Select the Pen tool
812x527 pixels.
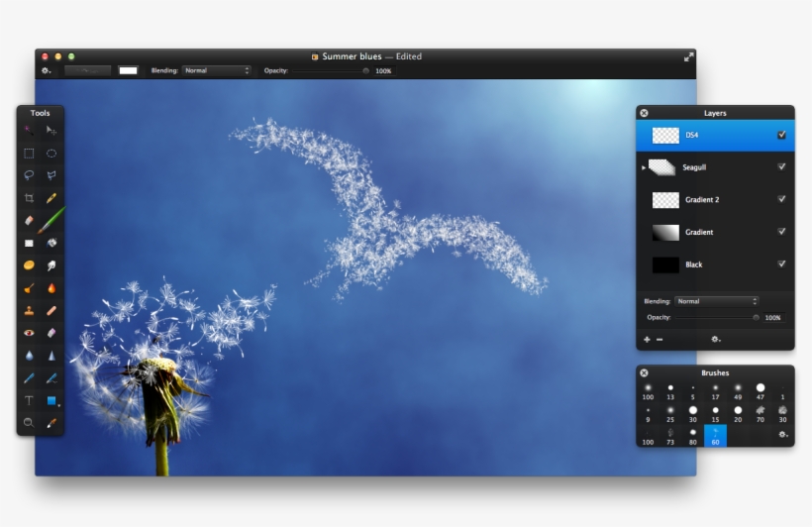point(29,378)
